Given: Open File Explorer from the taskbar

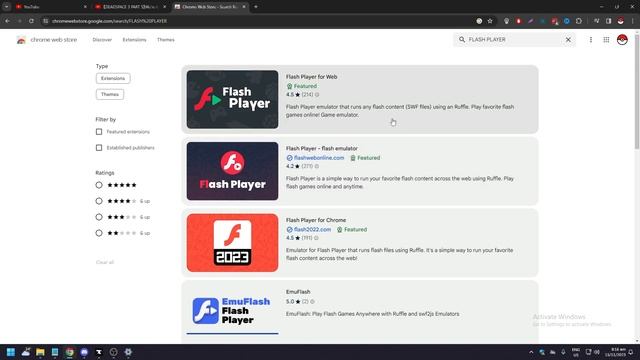Looking at the screenshot, I should pyautogui.click(x=40, y=352).
